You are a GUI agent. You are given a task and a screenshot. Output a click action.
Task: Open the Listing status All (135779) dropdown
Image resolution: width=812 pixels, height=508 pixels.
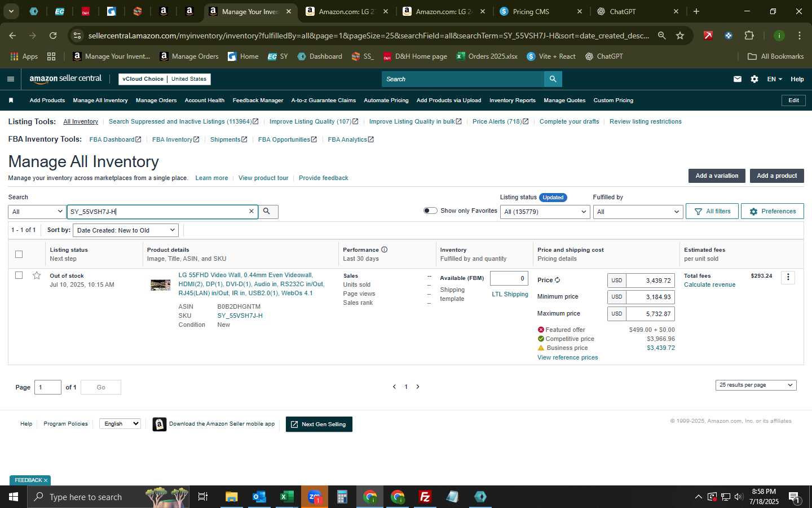(545, 212)
